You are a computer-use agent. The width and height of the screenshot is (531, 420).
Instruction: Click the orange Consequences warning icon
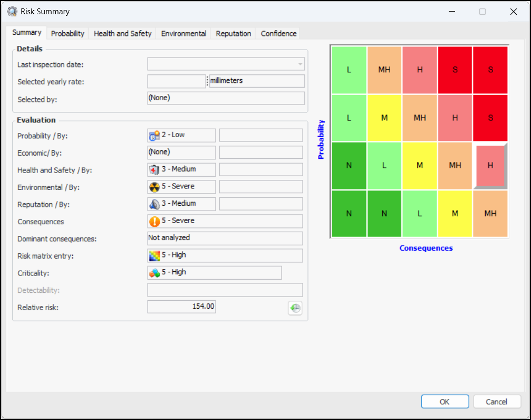(x=155, y=221)
